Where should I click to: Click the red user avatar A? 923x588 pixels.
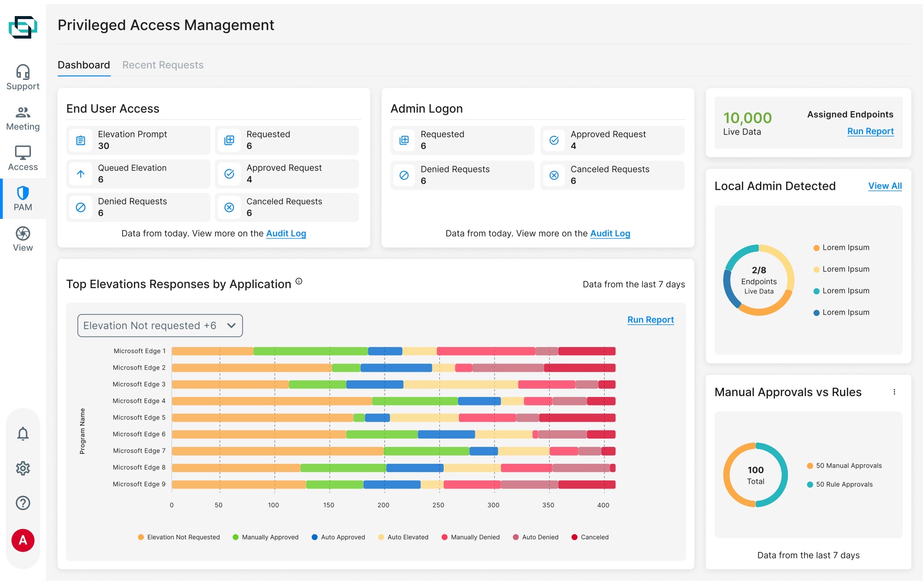[23, 540]
